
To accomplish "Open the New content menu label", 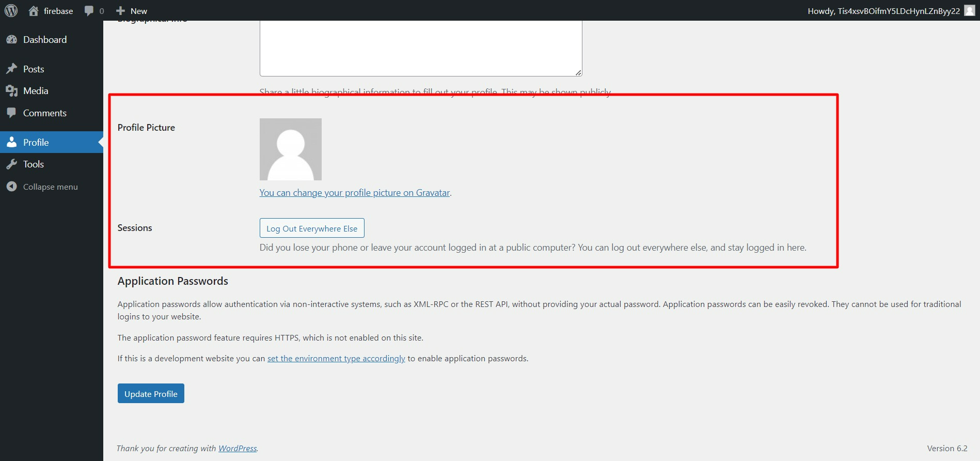I will (139, 11).
